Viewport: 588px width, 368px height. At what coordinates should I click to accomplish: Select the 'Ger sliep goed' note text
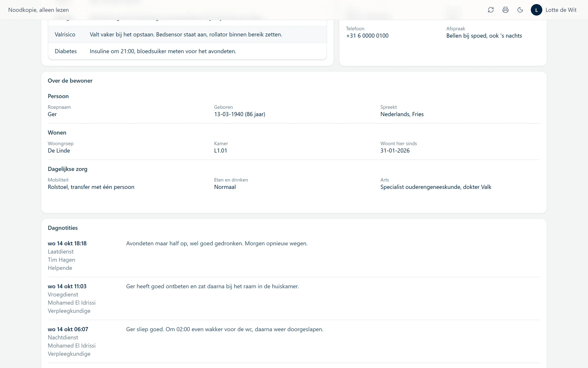[x=224, y=329]
